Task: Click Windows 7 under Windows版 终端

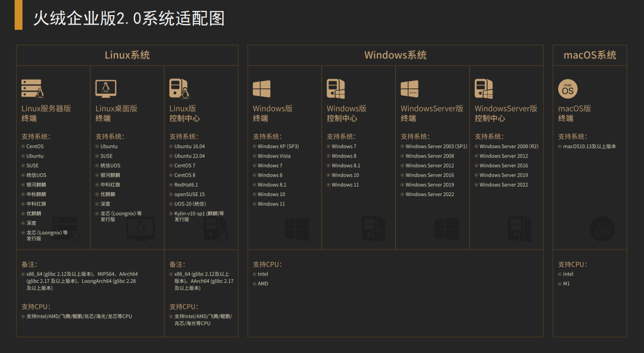Action: 270,166
